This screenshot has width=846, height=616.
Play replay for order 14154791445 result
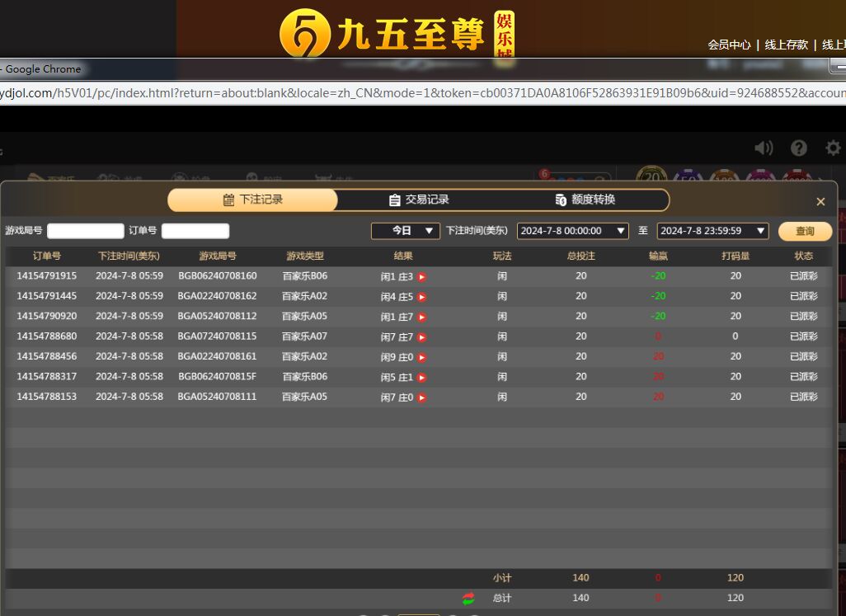coord(421,297)
